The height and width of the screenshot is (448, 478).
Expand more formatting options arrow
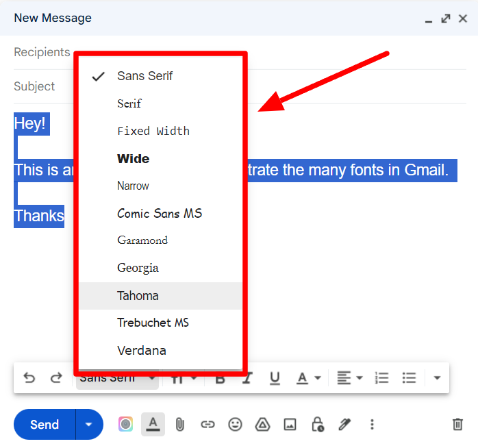(437, 378)
